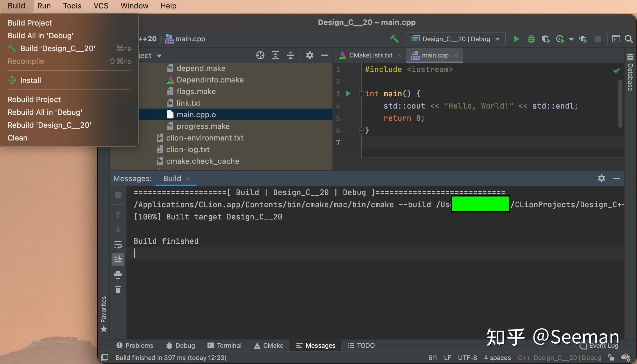Image resolution: width=637 pixels, height=364 pixels.
Task: Click the Run with Coverage shield icon
Action: 545,39
